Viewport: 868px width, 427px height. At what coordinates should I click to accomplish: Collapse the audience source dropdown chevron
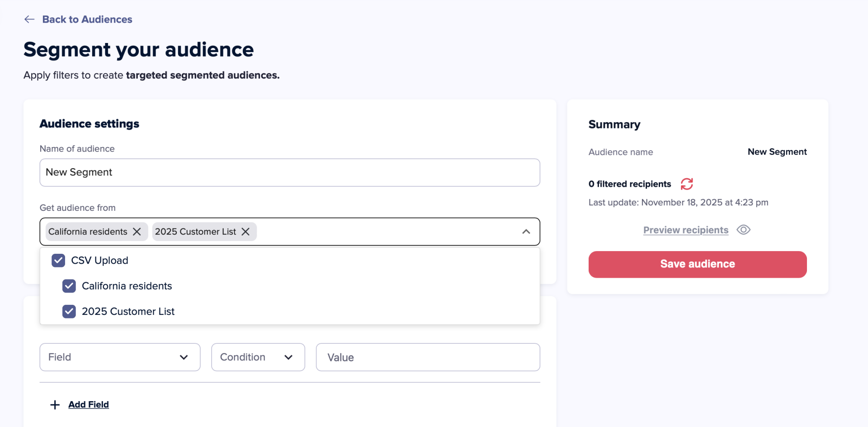click(526, 232)
